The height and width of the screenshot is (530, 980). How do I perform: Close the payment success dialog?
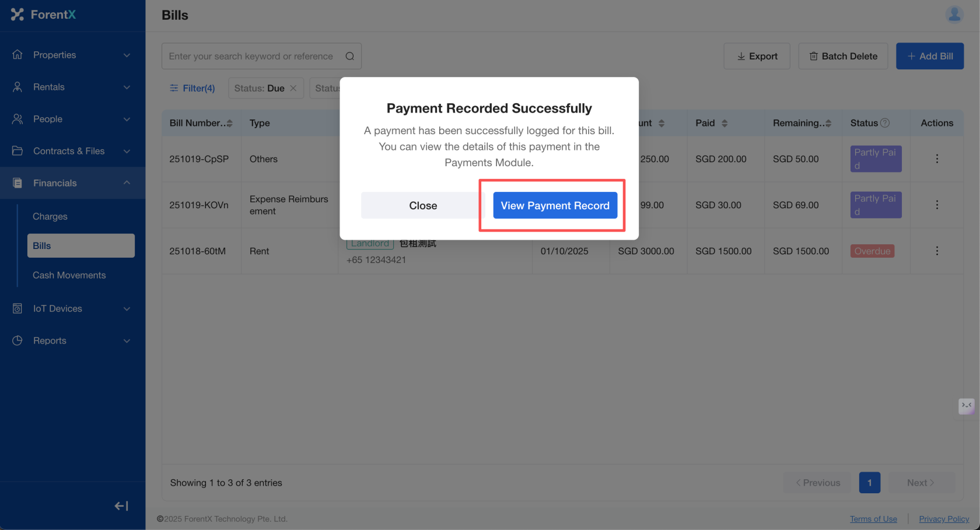point(423,206)
